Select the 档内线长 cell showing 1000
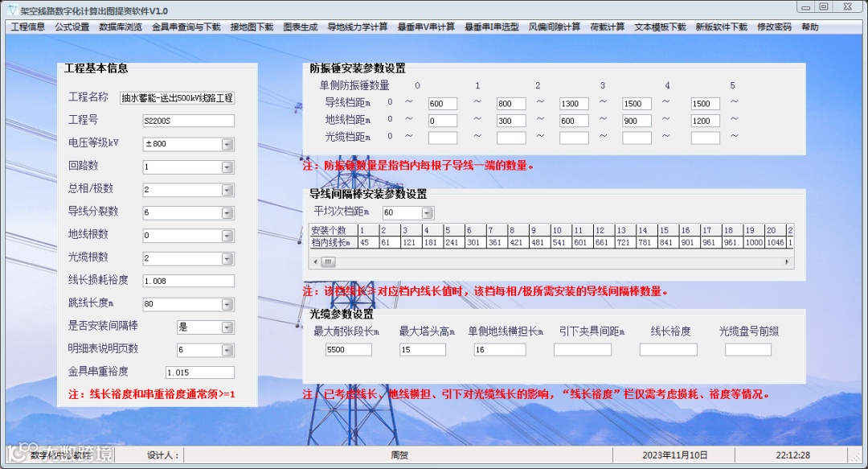868x469 pixels. 753,242
